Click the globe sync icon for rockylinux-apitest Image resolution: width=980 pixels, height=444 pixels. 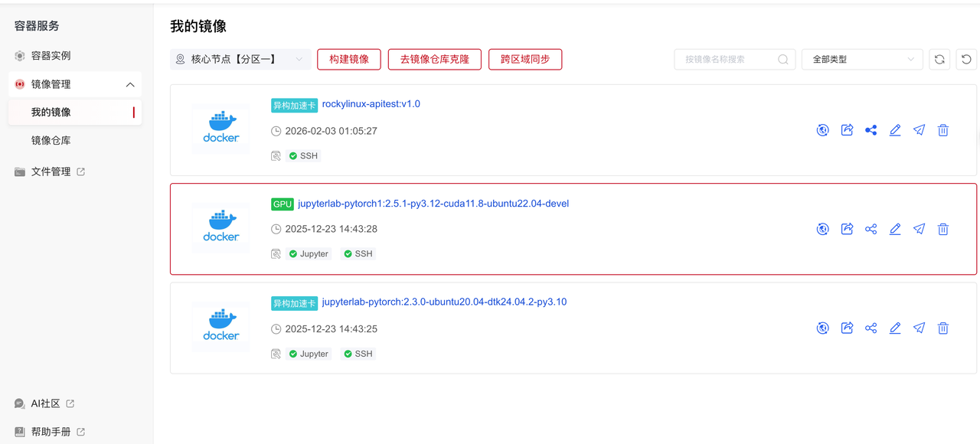pos(822,130)
